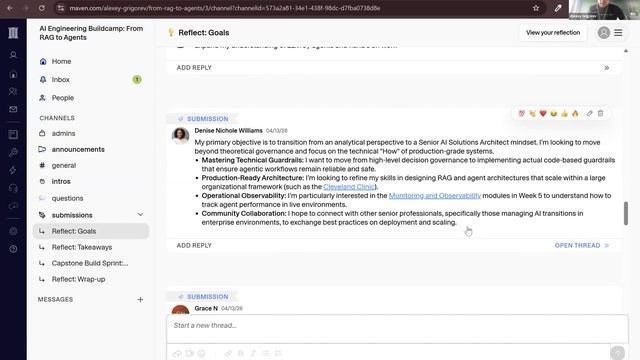Viewport: 640px width, 360px height.
Task: React with smiley face on Denise's post
Action: 553,113
